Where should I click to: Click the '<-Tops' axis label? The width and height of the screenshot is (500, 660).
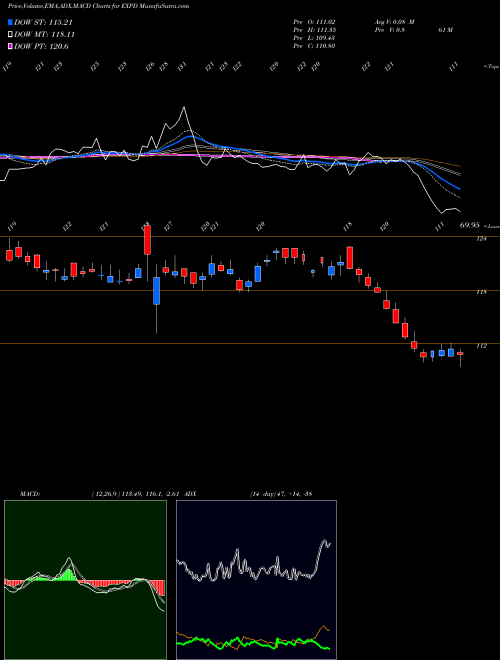491,67
